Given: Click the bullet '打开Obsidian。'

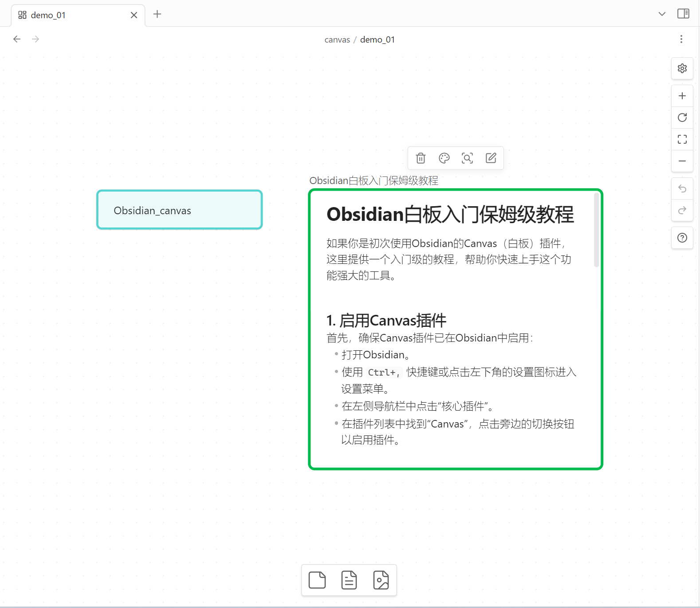Looking at the screenshot, I should (x=376, y=355).
